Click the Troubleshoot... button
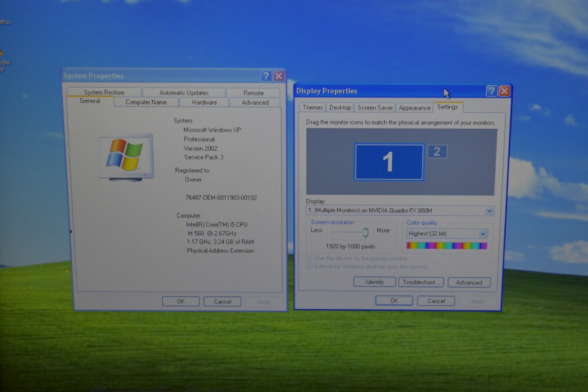 [x=421, y=282]
